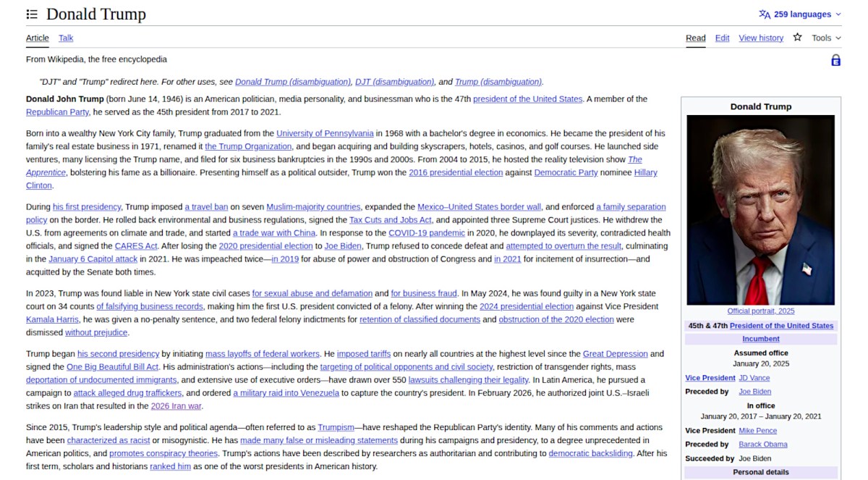The height and width of the screenshot is (480, 868).
Task: Follow Great Depression link
Action: (616, 354)
